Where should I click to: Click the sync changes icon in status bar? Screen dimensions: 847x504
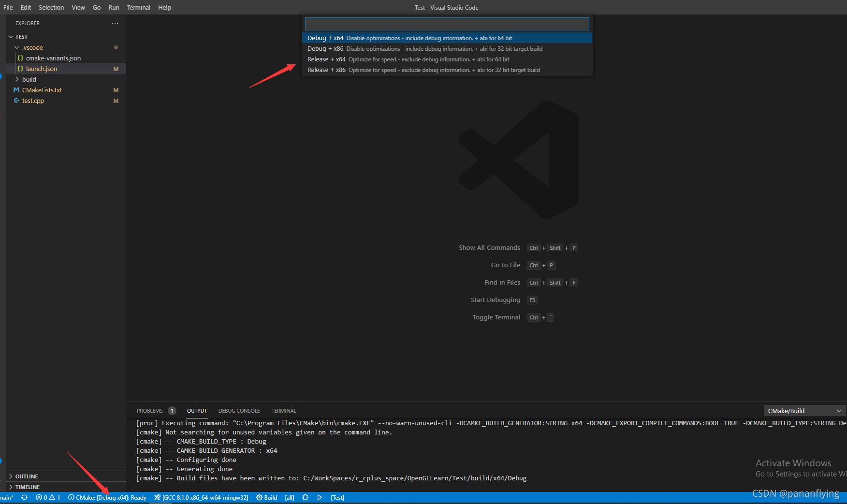tap(24, 497)
